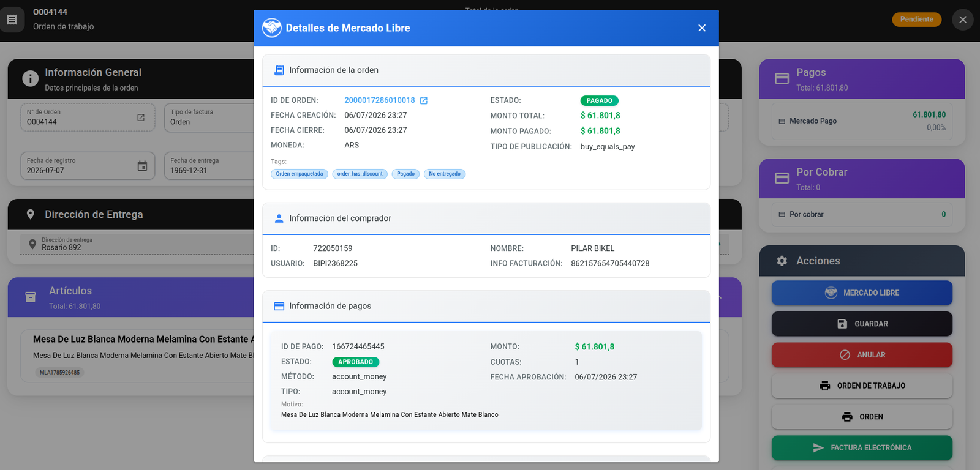Open order ID link 2000017286010018
Screen dimensions: 980x470
(380, 100)
